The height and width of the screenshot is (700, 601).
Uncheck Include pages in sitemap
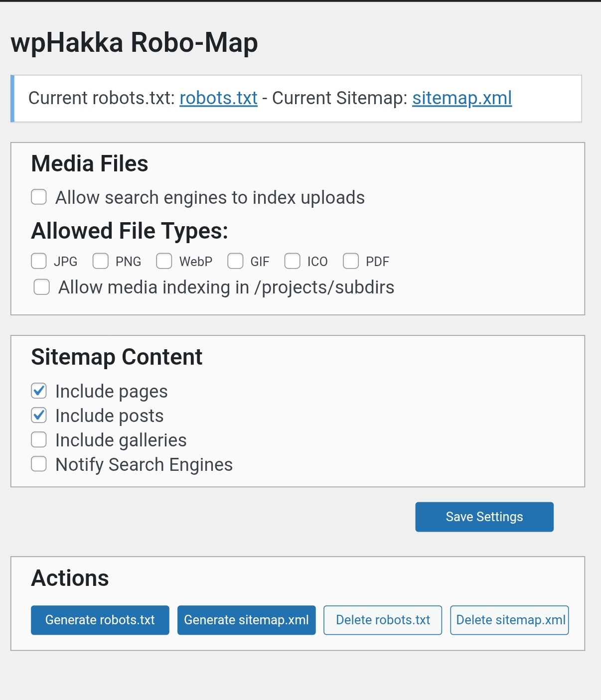(39, 391)
